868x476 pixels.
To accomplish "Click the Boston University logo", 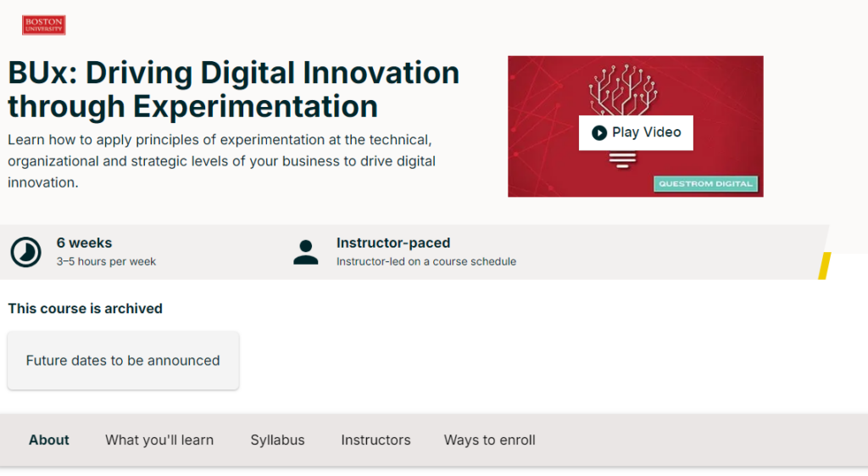I will tap(44, 25).
